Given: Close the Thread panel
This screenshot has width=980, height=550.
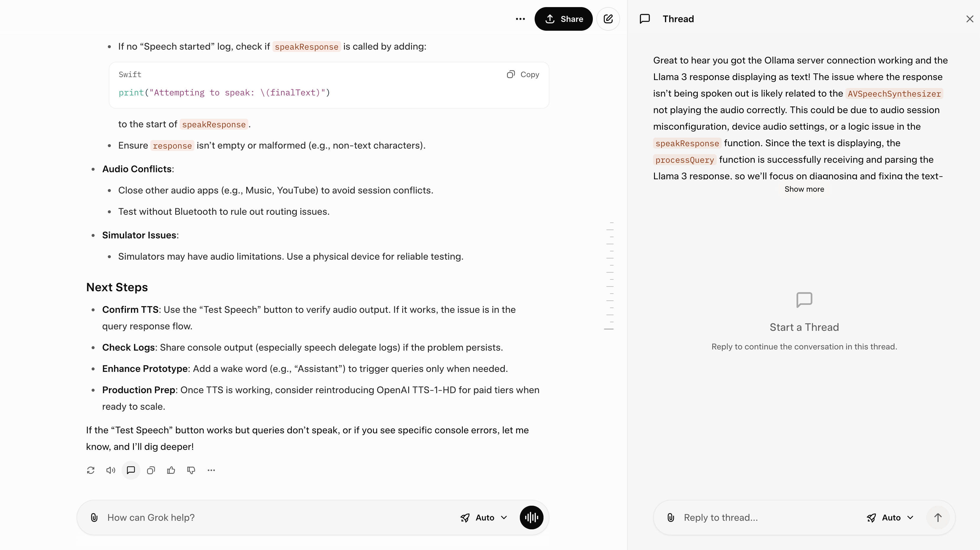Looking at the screenshot, I should [969, 19].
